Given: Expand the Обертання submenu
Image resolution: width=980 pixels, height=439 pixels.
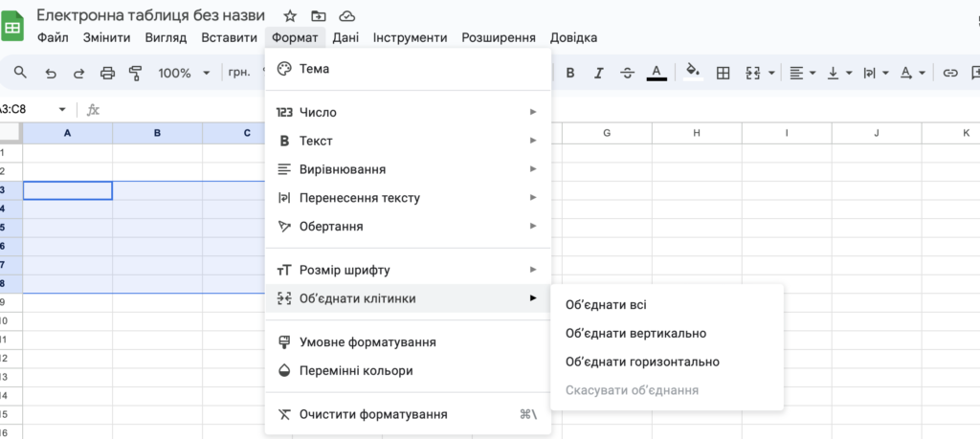Looking at the screenshot, I should click(408, 226).
